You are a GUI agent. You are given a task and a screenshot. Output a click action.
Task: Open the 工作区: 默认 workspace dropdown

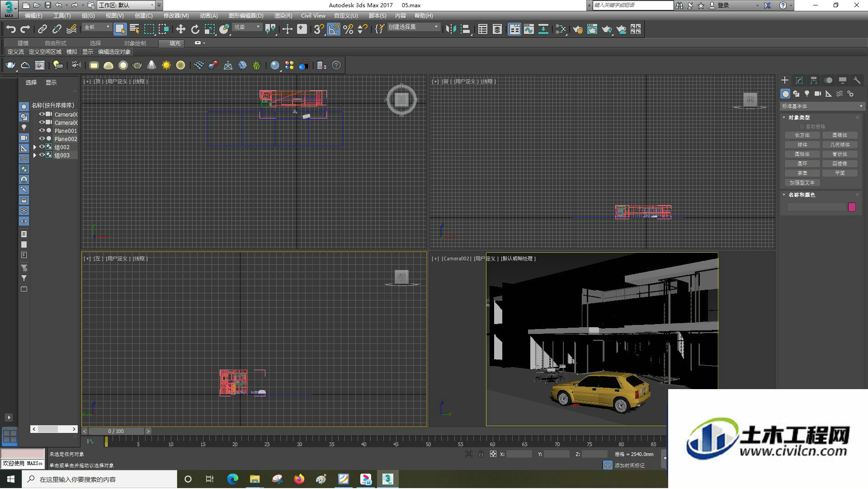(127, 5)
